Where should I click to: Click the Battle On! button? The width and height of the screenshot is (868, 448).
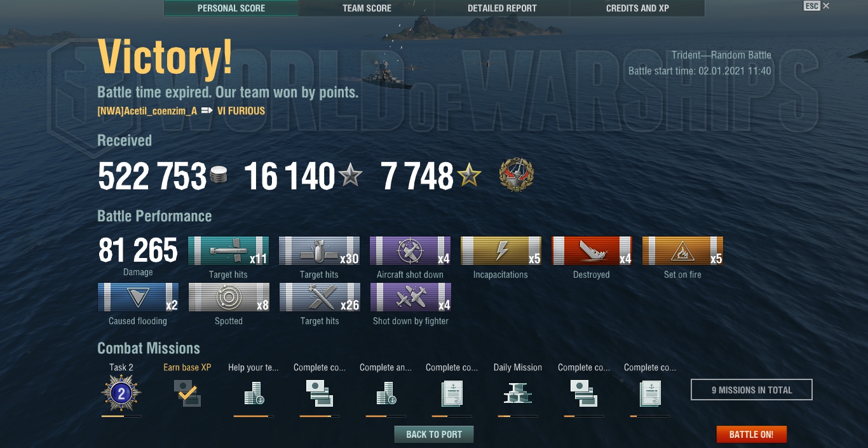coord(751,435)
